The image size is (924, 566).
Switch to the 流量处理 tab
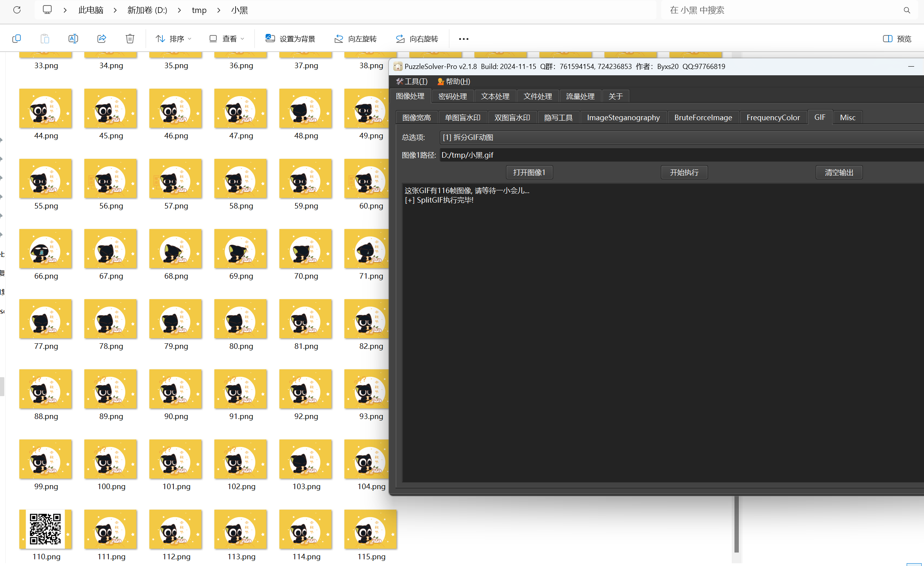pos(580,96)
